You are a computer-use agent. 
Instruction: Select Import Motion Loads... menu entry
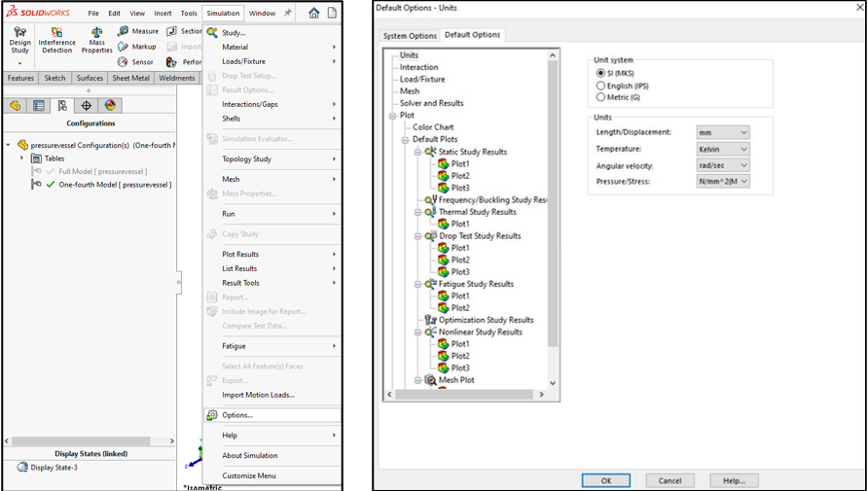pyautogui.click(x=272, y=395)
